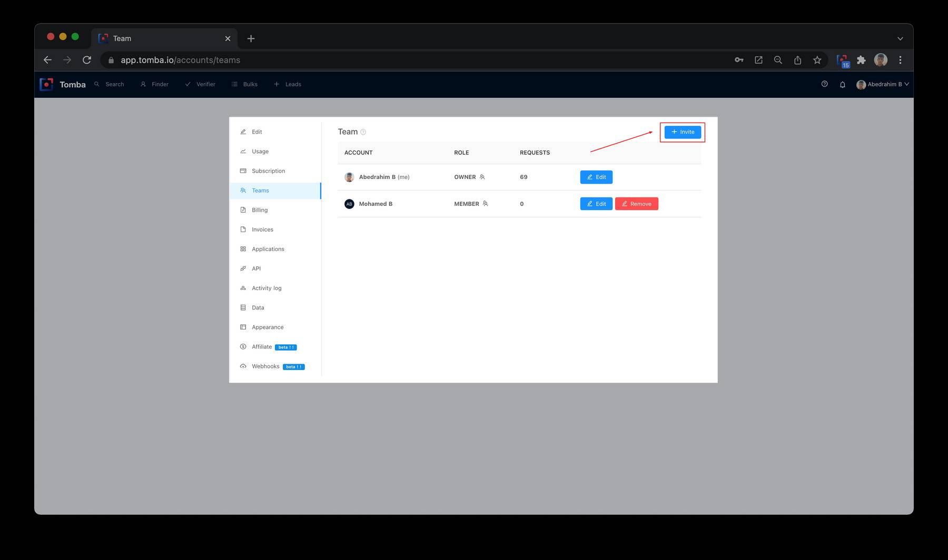948x560 pixels.
Task: Open the Webhooks beta section
Action: [275, 366]
